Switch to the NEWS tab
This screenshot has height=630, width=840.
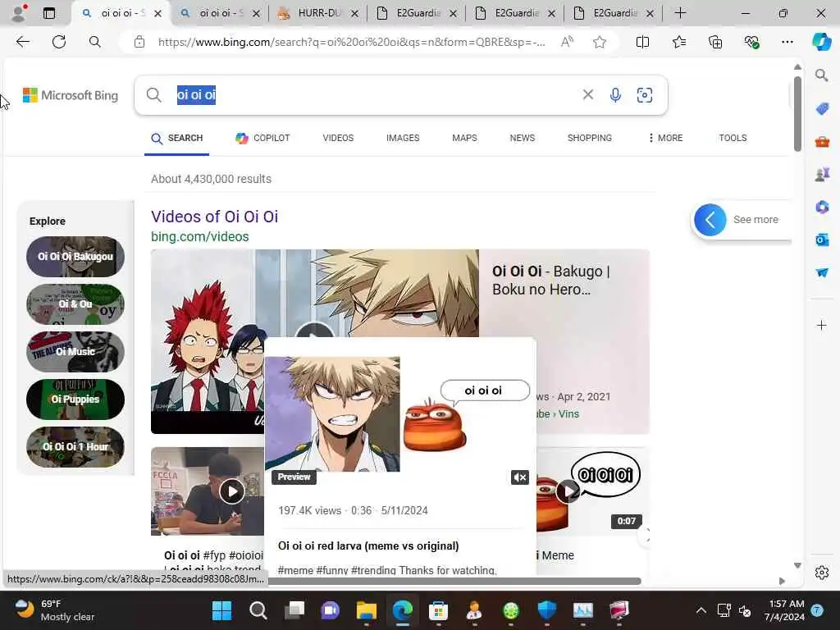(523, 138)
